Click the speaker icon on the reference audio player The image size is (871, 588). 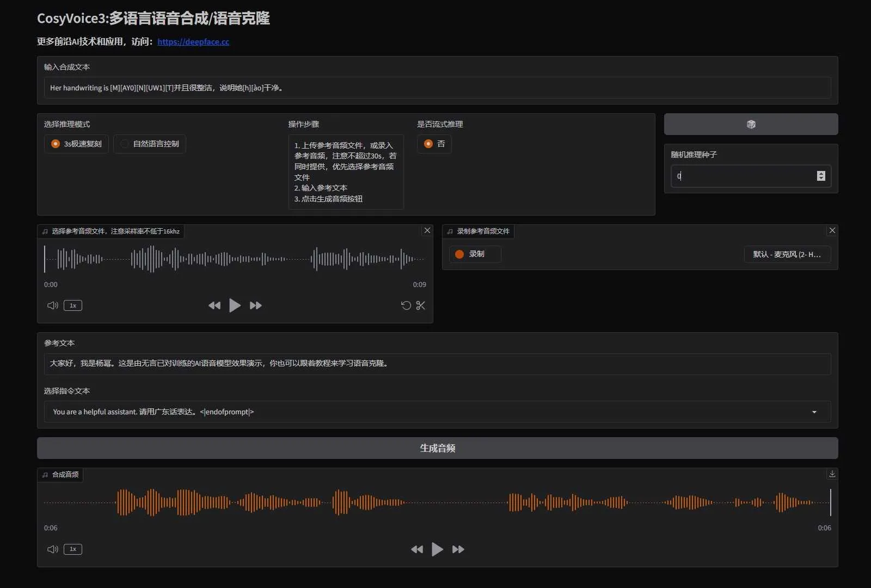tap(52, 305)
